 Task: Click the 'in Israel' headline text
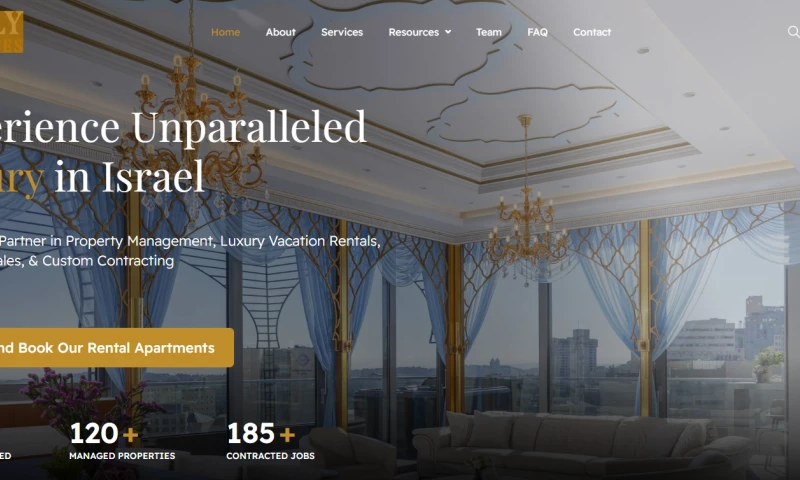pos(129,176)
